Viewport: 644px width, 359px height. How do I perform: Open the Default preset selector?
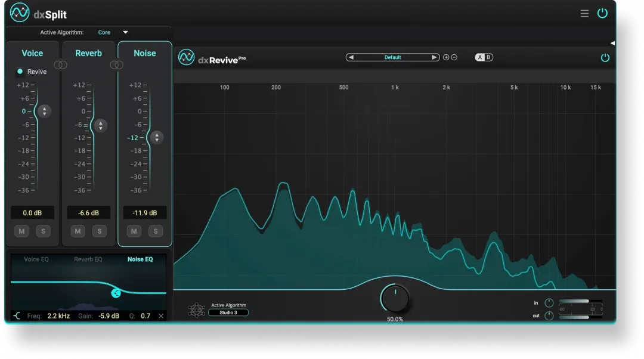[x=392, y=57]
